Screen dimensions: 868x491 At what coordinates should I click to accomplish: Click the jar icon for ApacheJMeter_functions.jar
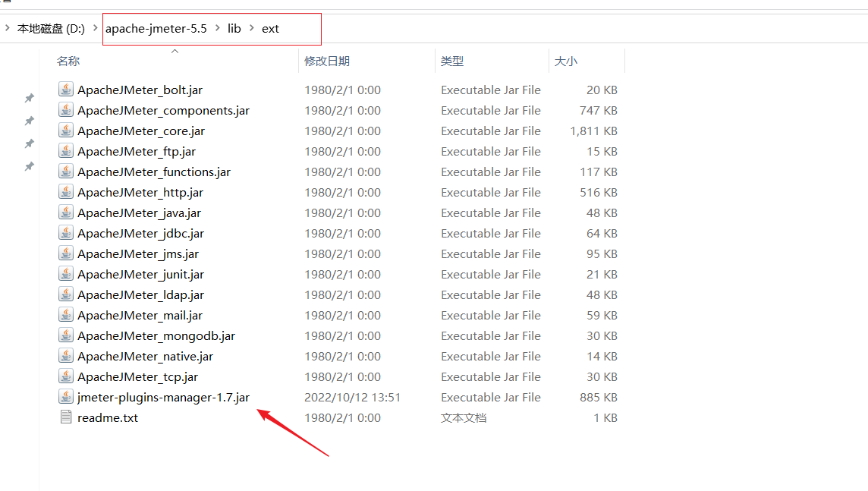[x=66, y=171]
